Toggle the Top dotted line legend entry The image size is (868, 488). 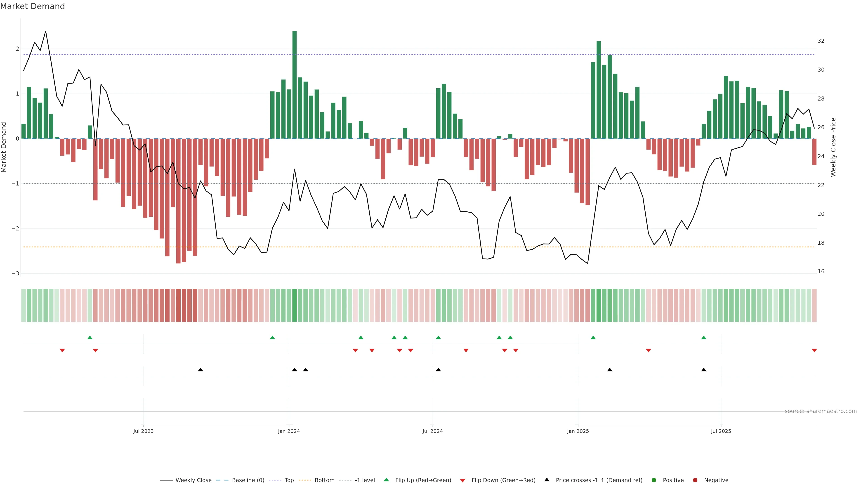[289, 480]
